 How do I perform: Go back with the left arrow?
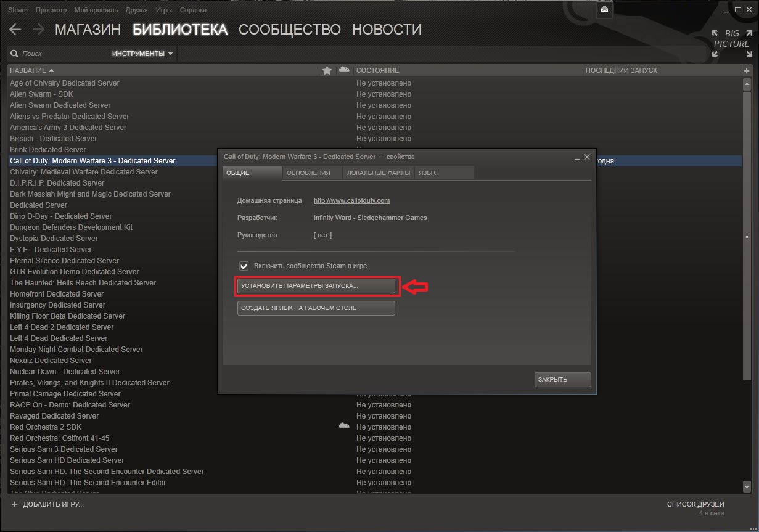[15, 30]
